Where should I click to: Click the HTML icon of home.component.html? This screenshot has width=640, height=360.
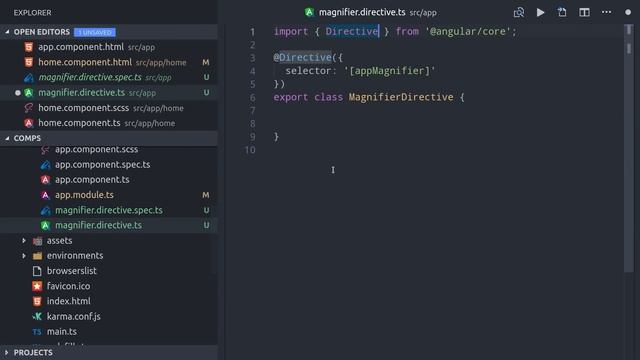coord(29,62)
